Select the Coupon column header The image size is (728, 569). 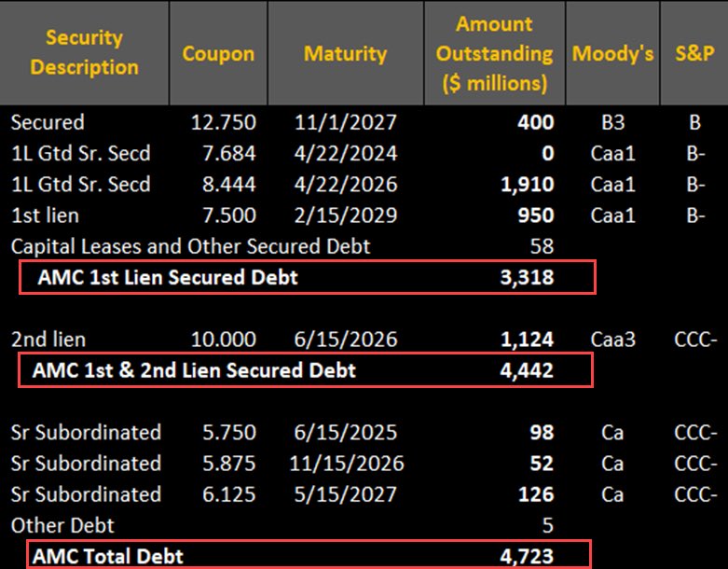click(x=218, y=52)
